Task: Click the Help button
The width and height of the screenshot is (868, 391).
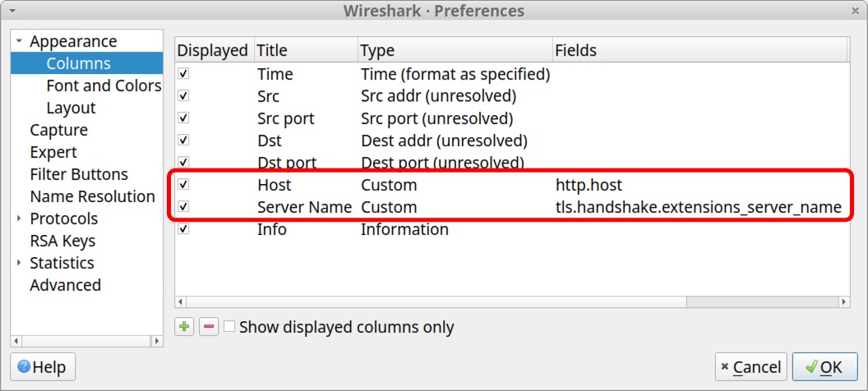Action: [43, 367]
